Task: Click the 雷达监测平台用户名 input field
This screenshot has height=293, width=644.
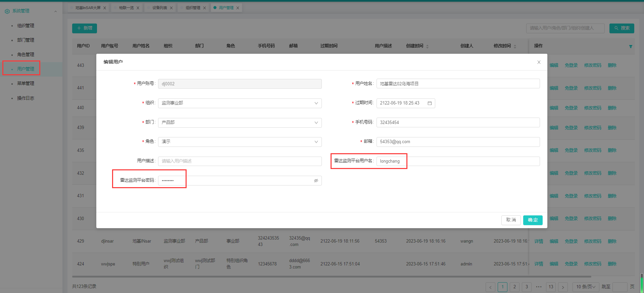Action: pos(458,161)
